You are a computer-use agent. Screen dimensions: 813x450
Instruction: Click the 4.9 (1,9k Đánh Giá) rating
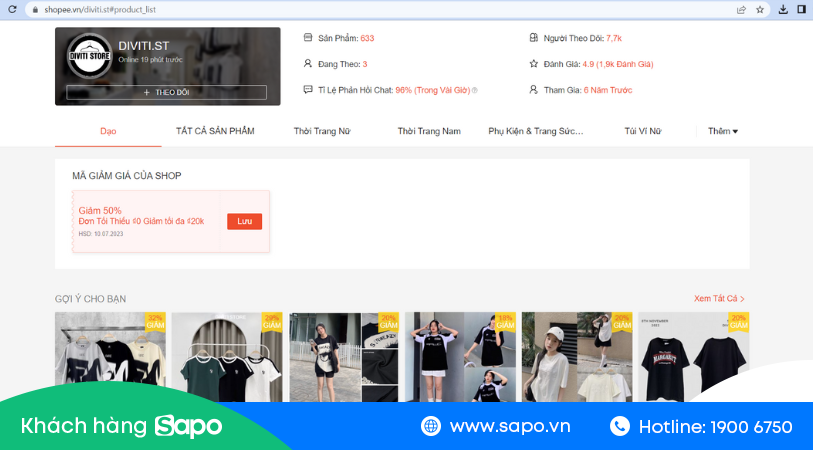[618, 64]
